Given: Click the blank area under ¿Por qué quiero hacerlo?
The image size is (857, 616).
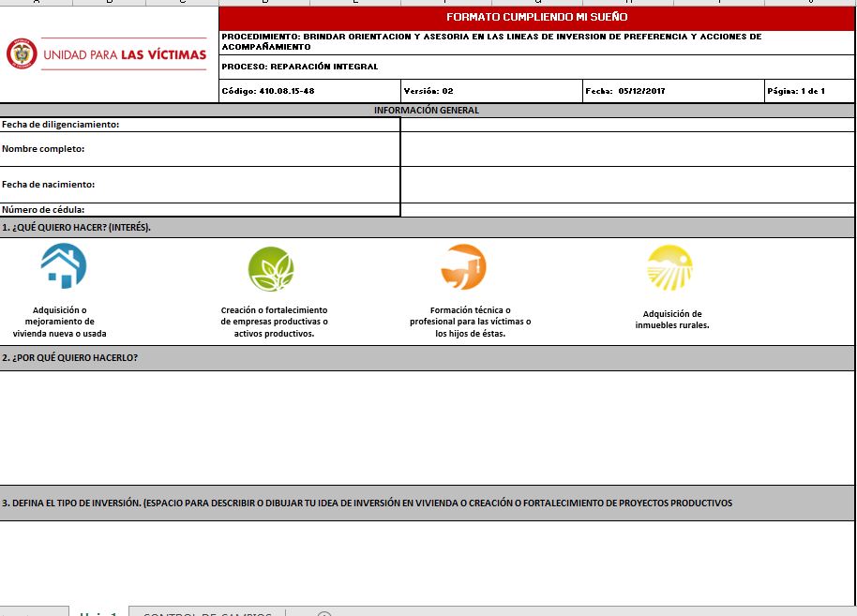Looking at the screenshot, I should (427, 428).
